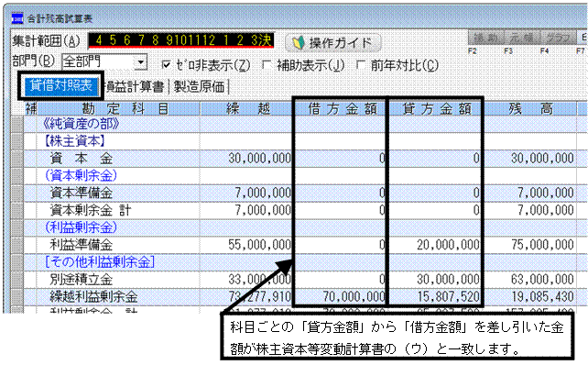Click the 合計残高試算表 window title icon
The height and width of the screenshot is (365, 588).
[17, 18]
